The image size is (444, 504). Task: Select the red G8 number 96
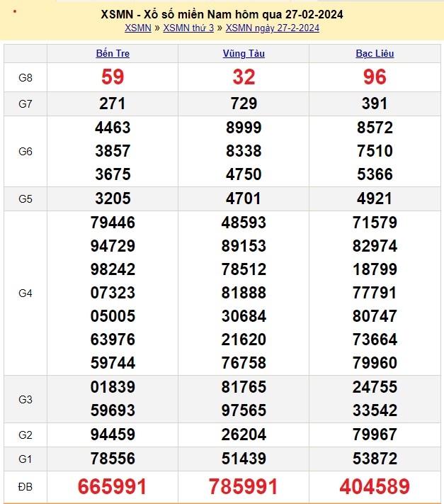coord(375,77)
